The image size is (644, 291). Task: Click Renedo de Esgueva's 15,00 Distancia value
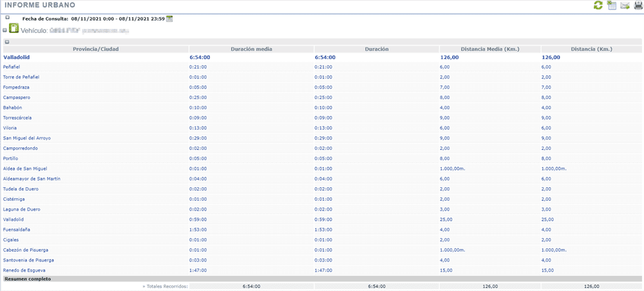coord(548,270)
